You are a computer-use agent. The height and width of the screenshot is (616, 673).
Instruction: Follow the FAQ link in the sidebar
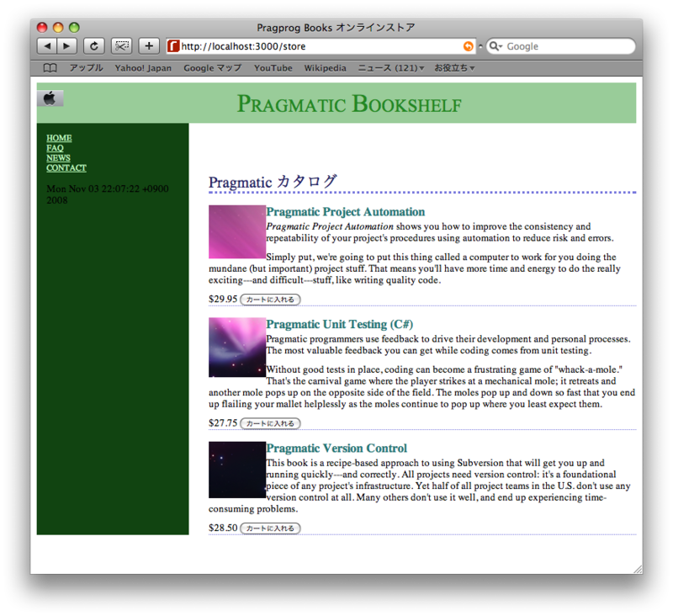55,147
